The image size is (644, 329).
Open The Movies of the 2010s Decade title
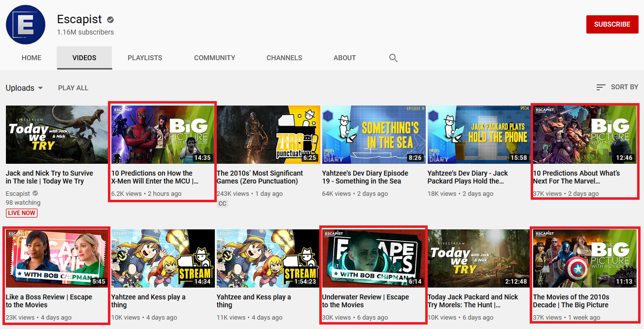571,301
